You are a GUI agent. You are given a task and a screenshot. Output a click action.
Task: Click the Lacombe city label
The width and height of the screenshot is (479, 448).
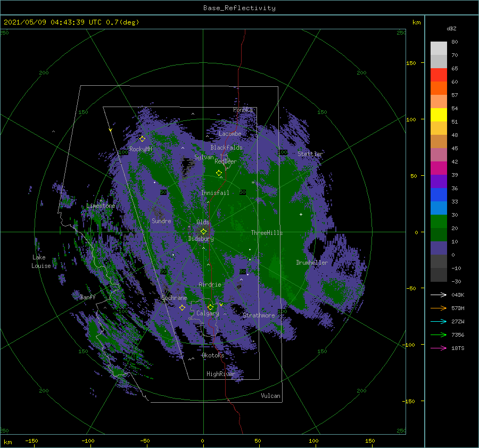[x=230, y=134]
